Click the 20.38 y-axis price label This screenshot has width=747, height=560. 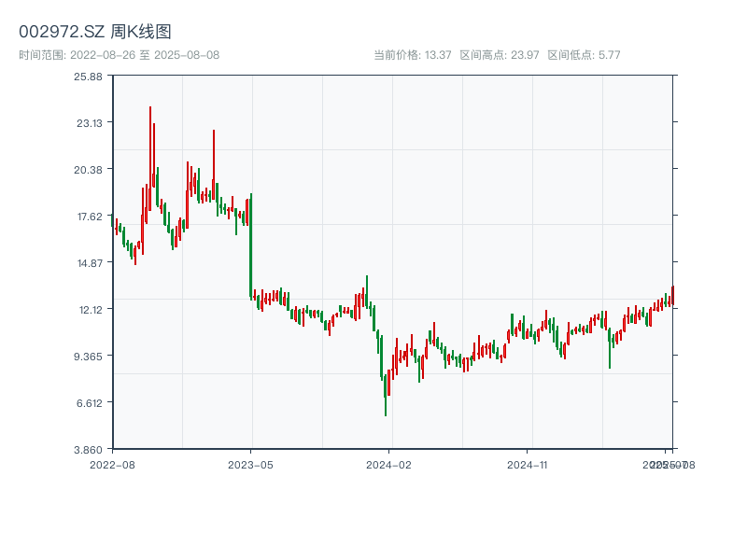[x=89, y=169]
